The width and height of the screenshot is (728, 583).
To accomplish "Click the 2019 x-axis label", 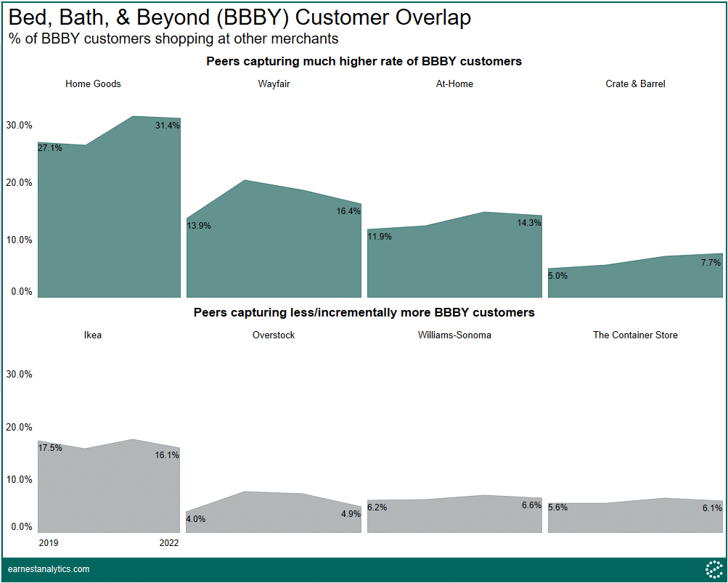I will point(49,543).
